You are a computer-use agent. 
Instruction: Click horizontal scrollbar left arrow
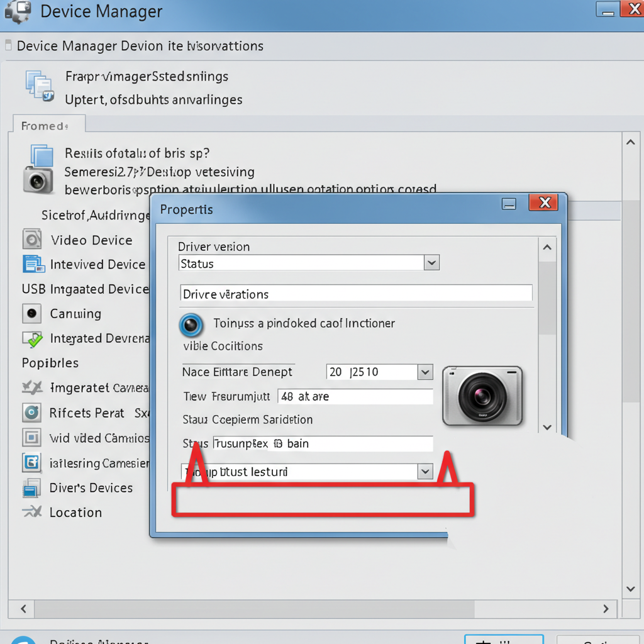point(23,609)
